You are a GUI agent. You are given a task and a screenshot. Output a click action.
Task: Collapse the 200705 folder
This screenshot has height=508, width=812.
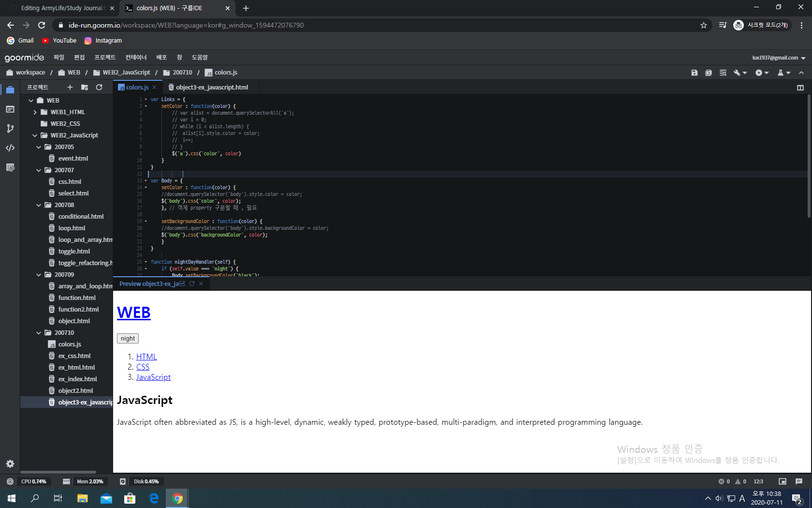(x=39, y=147)
